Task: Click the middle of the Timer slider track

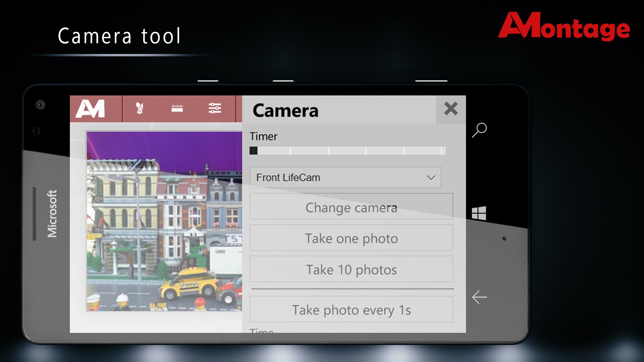Action: 348,150
